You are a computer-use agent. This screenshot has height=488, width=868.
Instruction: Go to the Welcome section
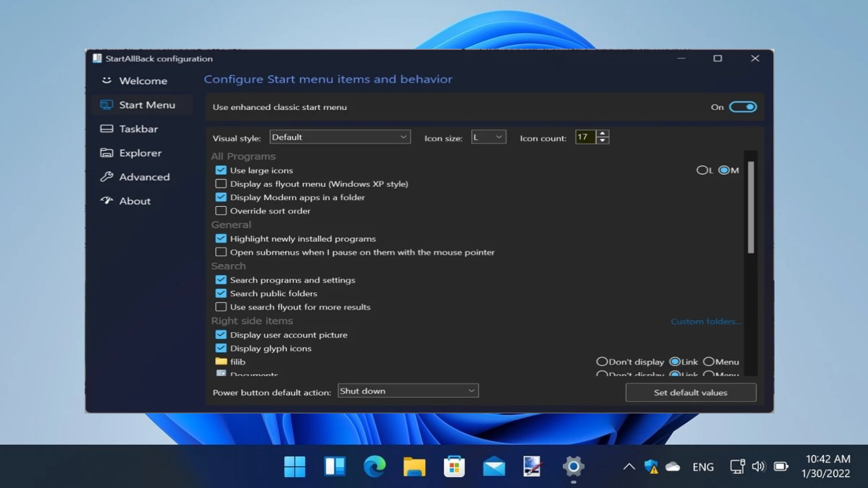click(143, 81)
